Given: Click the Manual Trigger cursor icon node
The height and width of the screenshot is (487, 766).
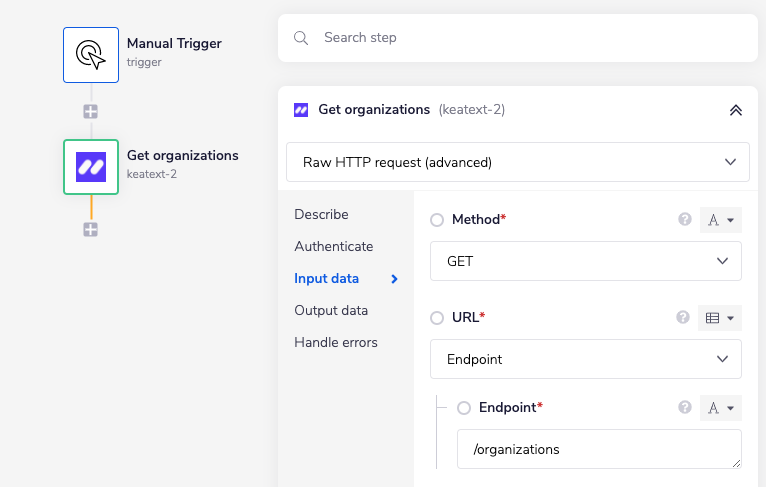Looking at the screenshot, I should click(91, 54).
